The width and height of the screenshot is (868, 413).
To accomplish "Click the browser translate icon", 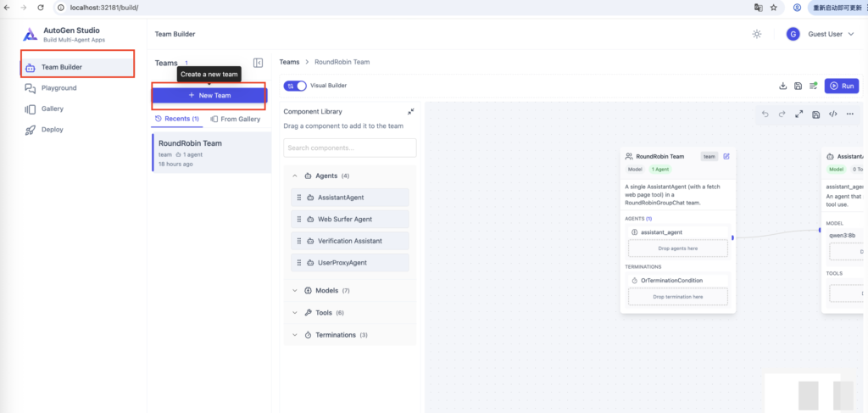I will (x=759, y=8).
